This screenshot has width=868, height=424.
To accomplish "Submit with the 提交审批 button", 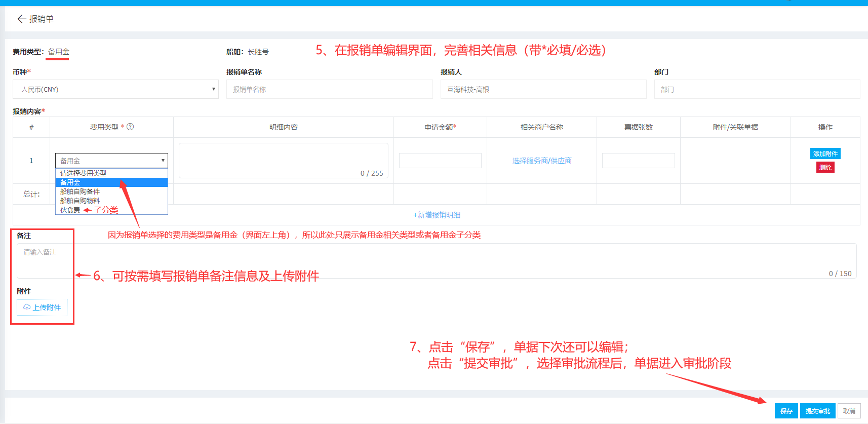I will coord(817,411).
